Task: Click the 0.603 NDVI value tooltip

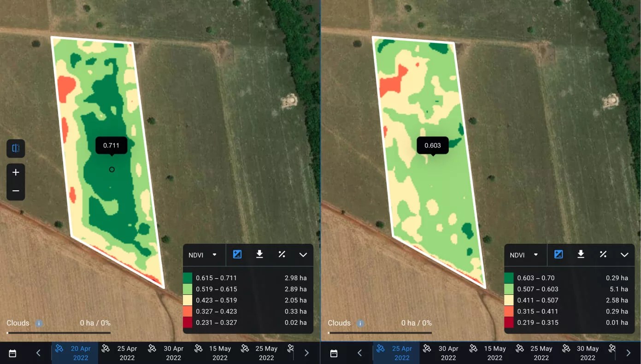Action: click(433, 146)
